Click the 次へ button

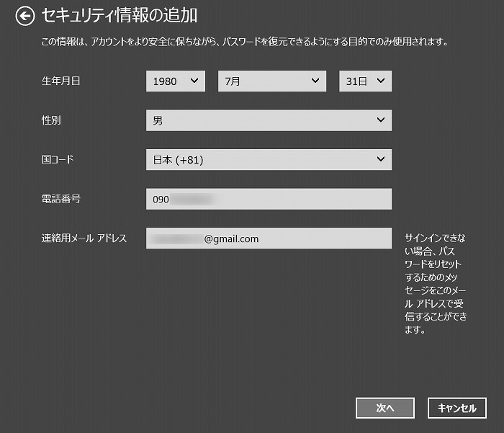384,408
